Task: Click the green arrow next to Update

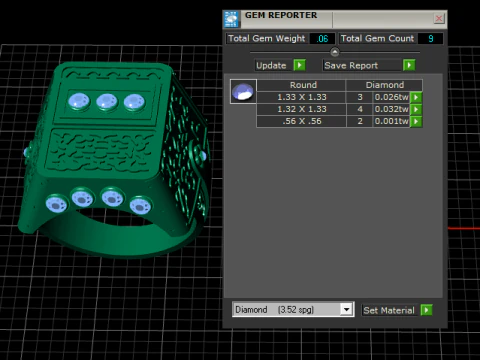Action: [299, 65]
